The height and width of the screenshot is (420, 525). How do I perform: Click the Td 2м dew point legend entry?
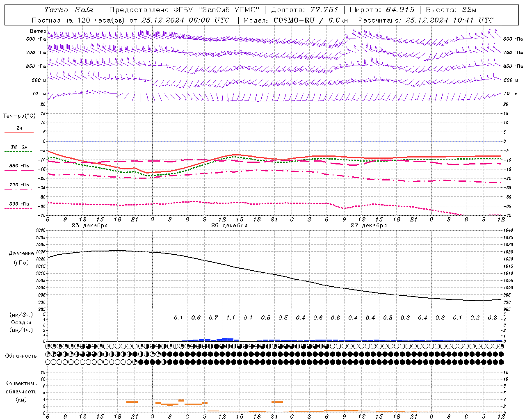click(19, 147)
